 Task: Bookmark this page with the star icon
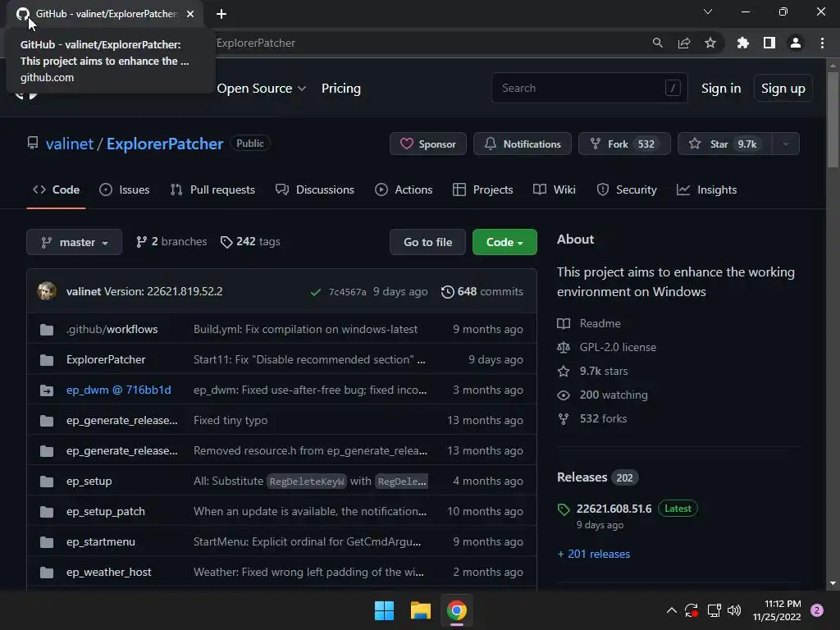coord(710,43)
